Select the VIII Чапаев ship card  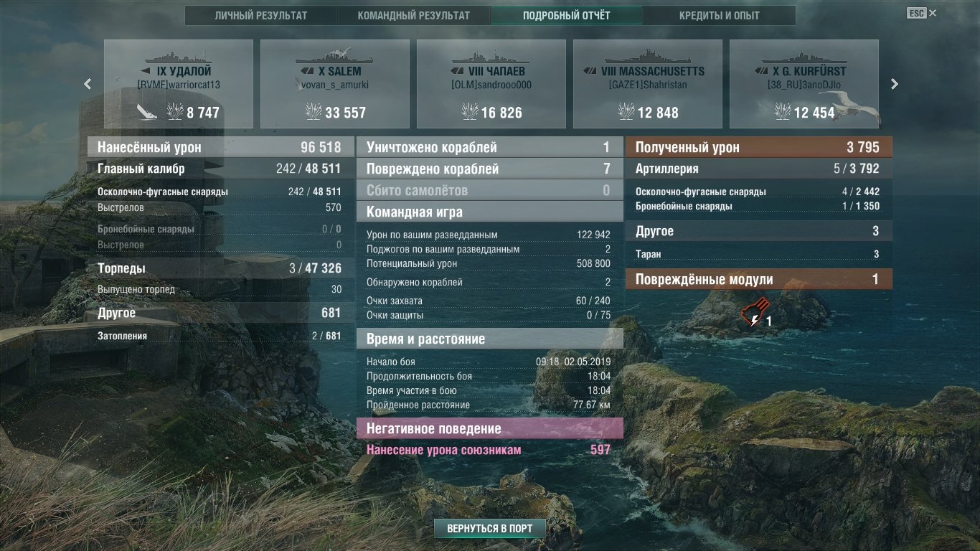491,84
